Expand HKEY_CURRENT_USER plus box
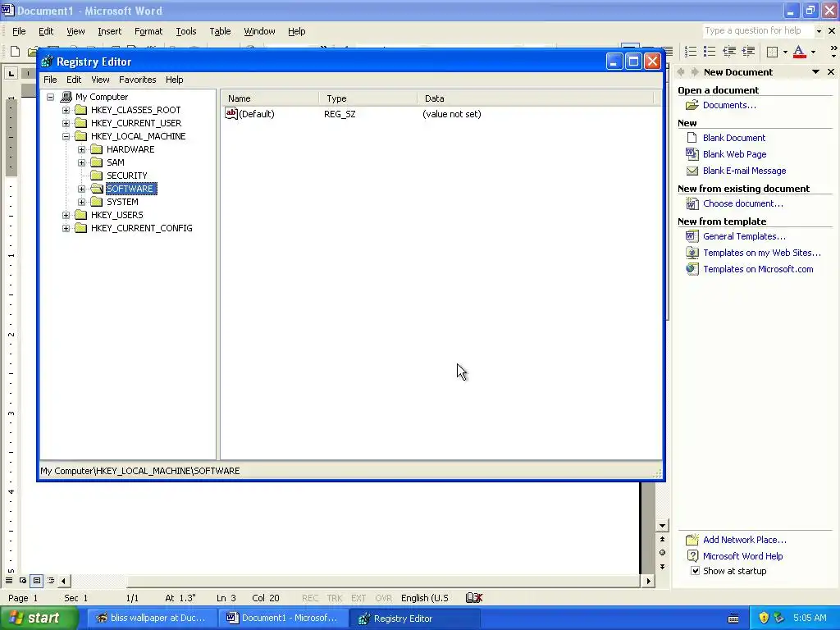The image size is (840, 630). coord(66,123)
